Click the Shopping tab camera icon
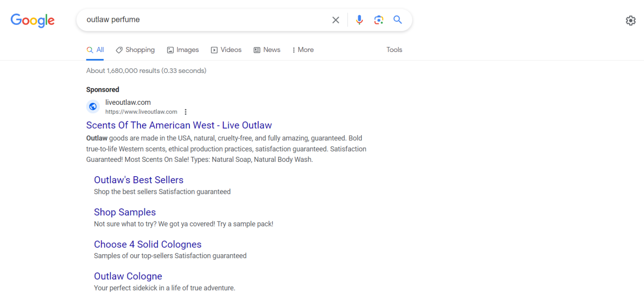The width and height of the screenshot is (644, 302). [119, 49]
